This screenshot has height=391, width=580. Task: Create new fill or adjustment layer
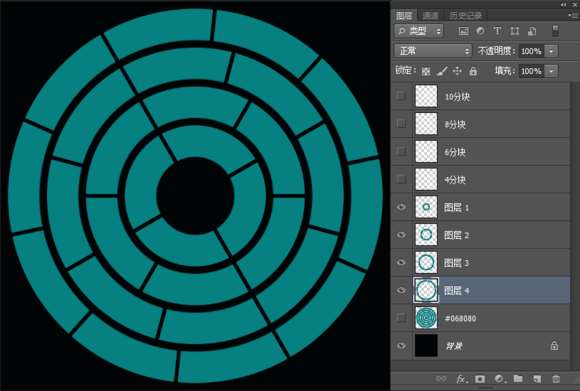[x=499, y=379]
